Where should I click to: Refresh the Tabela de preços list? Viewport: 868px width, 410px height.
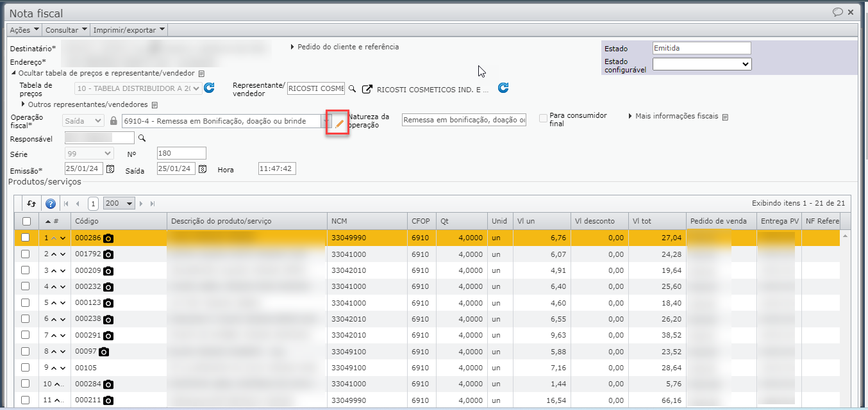click(x=209, y=88)
